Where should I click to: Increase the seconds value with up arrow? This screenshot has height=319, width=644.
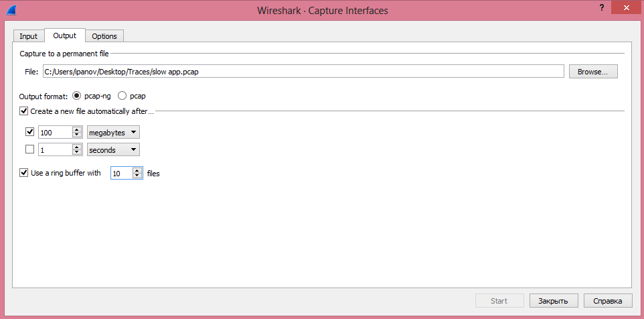pyautogui.click(x=77, y=147)
